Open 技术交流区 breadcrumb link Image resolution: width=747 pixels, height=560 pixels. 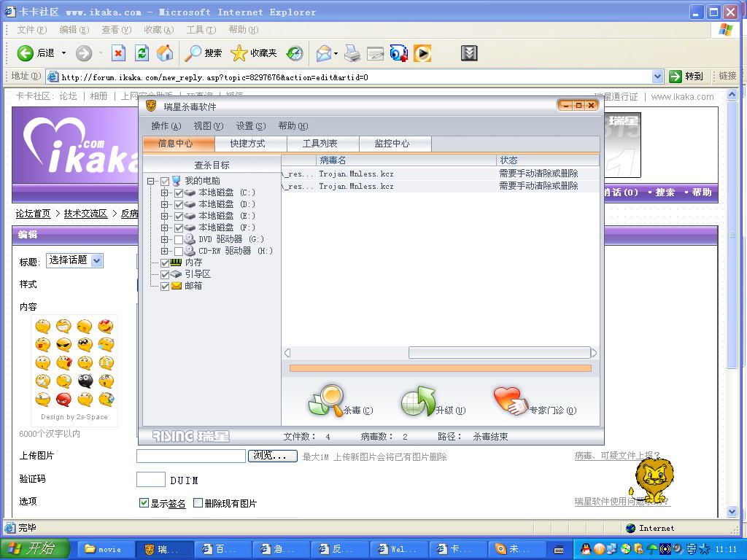(x=86, y=214)
